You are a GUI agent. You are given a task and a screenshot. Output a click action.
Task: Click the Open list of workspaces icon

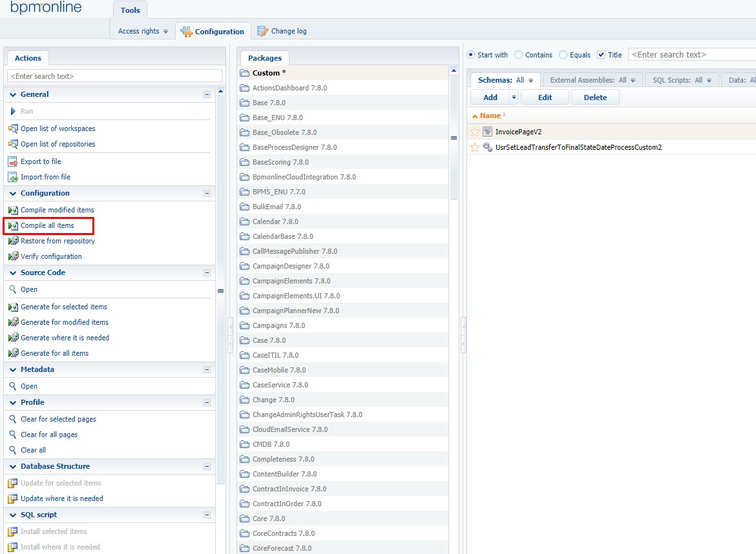[x=13, y=128]
